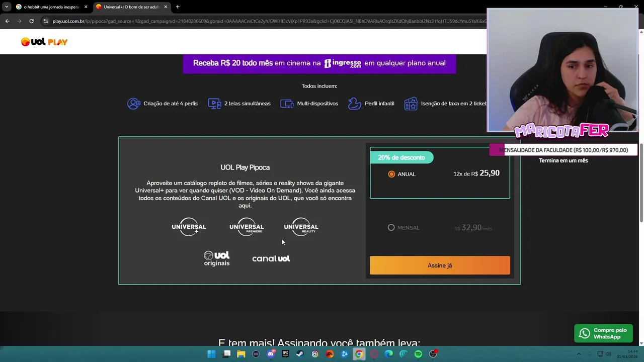644x362 pixels.
Task: Click the Ingresso.com logo in the banner
Action: (x=343, y=63)
